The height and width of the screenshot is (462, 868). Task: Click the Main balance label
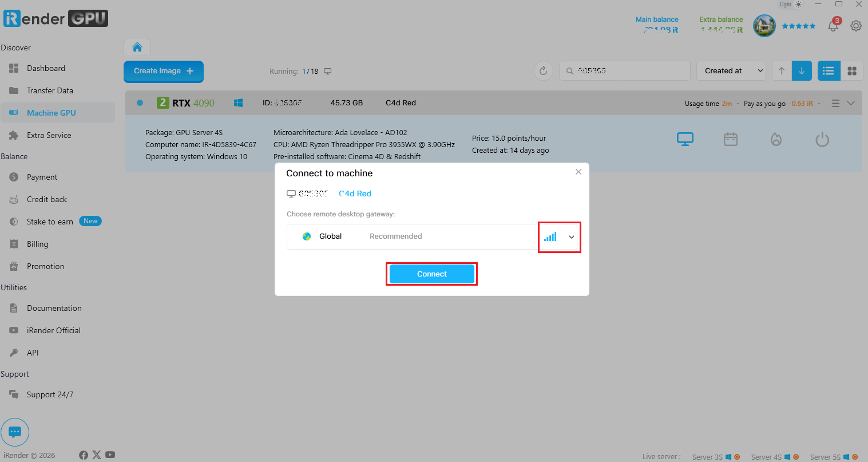tap(657, 19)
